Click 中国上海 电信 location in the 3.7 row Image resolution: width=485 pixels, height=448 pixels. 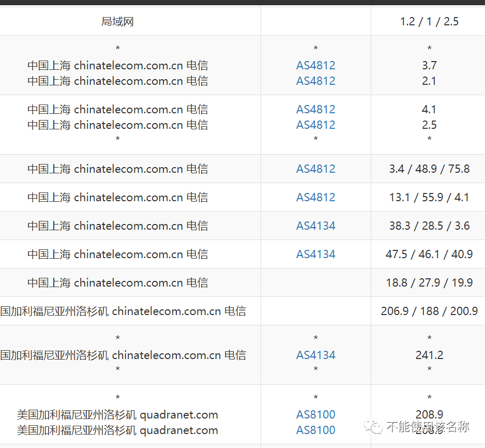pyautogui.click(x=117, y=65)
